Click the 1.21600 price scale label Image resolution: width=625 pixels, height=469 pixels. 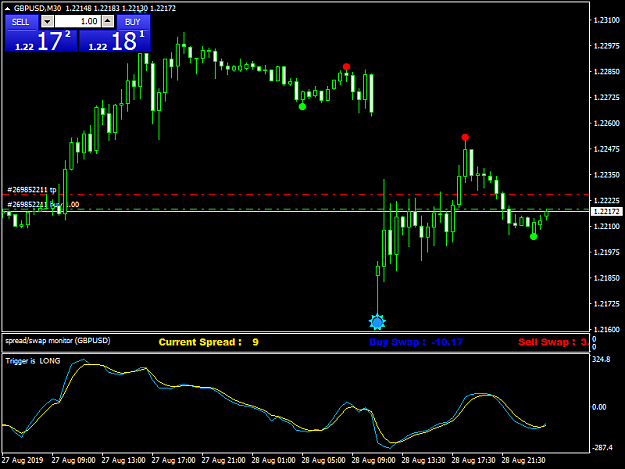[607, 330]
